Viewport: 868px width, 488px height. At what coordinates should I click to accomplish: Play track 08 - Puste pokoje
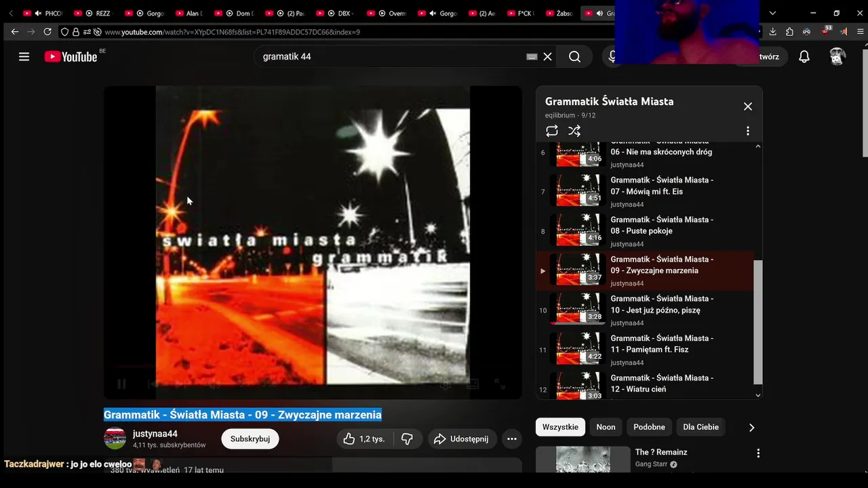click(x=645, y=231)
